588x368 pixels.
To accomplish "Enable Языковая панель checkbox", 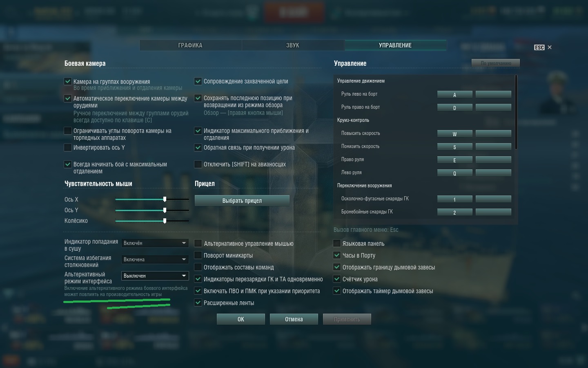I will (x=337, y=243).
